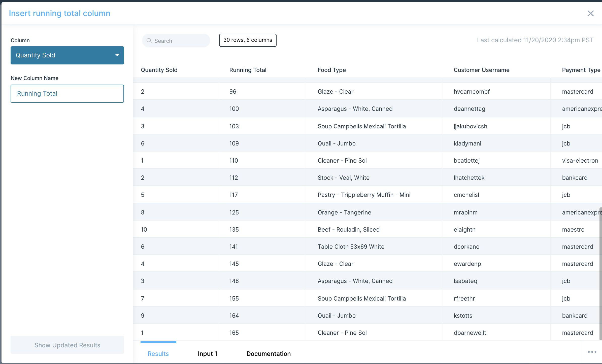This screenshot has height=364, width=602.
Task: Click the search magnifier icon
Action: tap(149, 41)
